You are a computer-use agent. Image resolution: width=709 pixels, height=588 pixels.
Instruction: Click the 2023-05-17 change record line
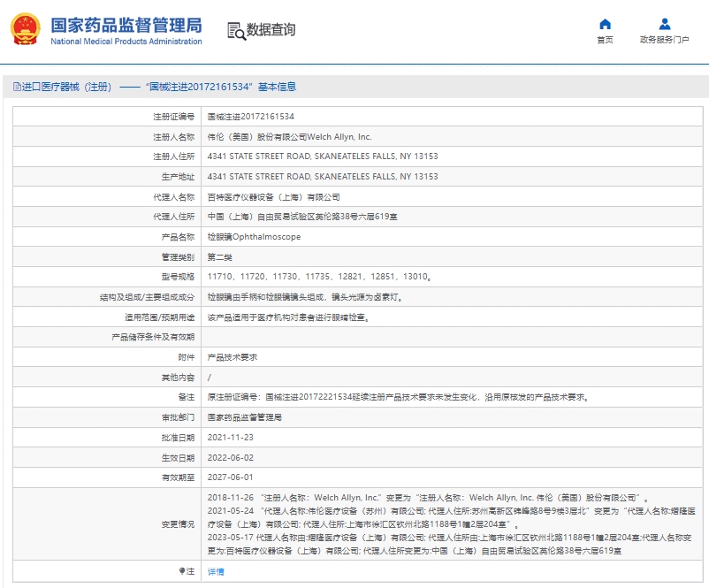click(x=449, y=544)
